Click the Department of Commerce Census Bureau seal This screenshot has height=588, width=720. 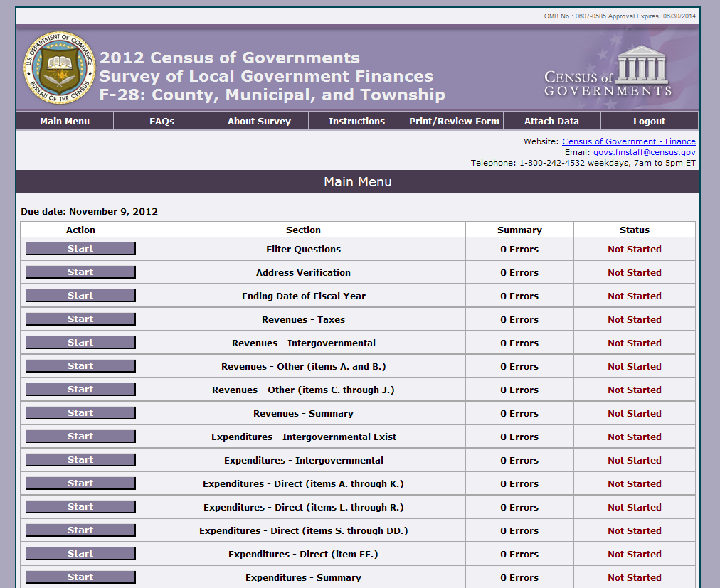(60, 68)
